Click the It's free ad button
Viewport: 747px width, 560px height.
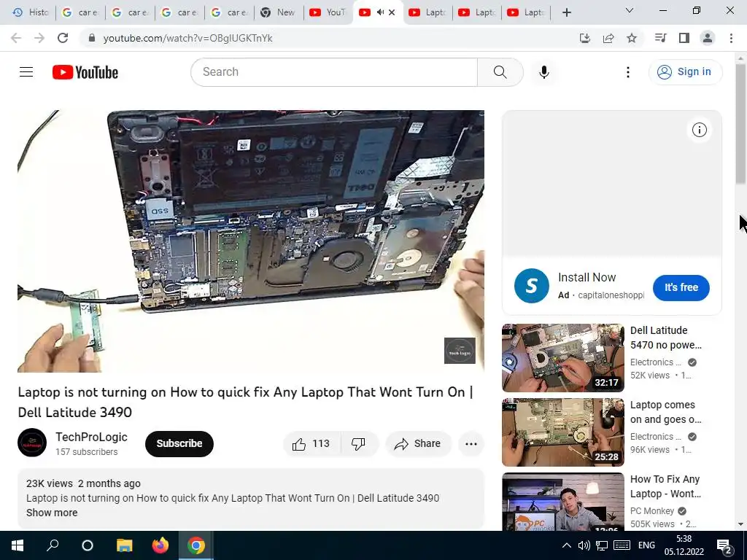tap(681, 287)
